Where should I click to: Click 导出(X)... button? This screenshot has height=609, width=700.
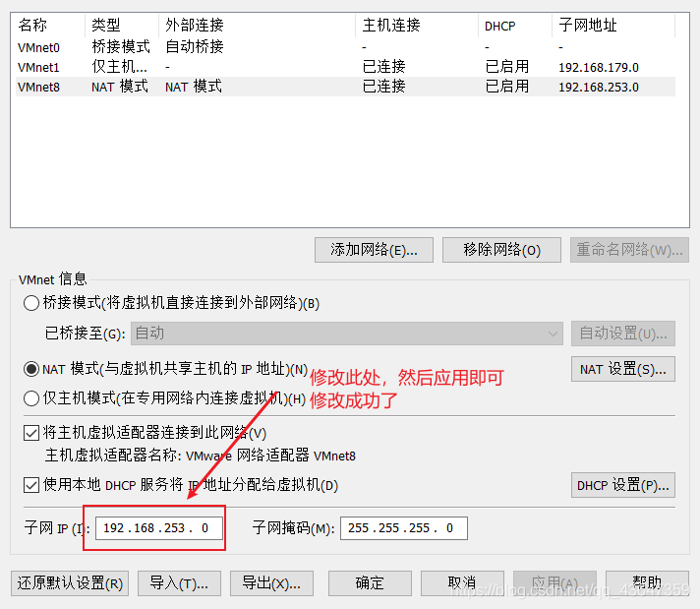tap(271, 583)
